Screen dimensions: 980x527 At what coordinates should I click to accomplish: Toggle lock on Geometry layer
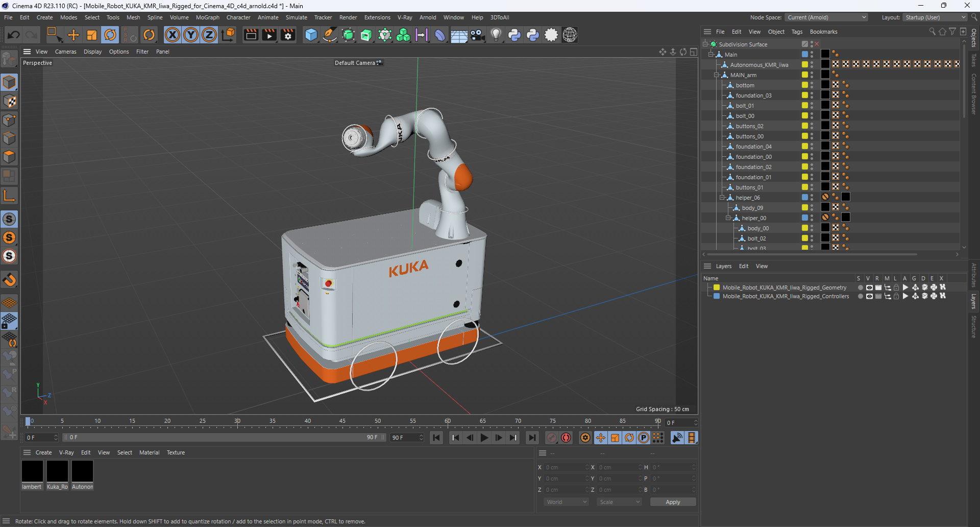click(896, 288)
